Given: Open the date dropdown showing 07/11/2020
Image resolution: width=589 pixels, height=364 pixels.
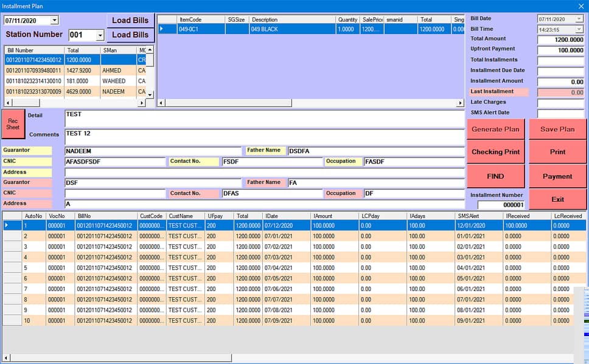Looking at the screenshot, I should coord(55,20).
